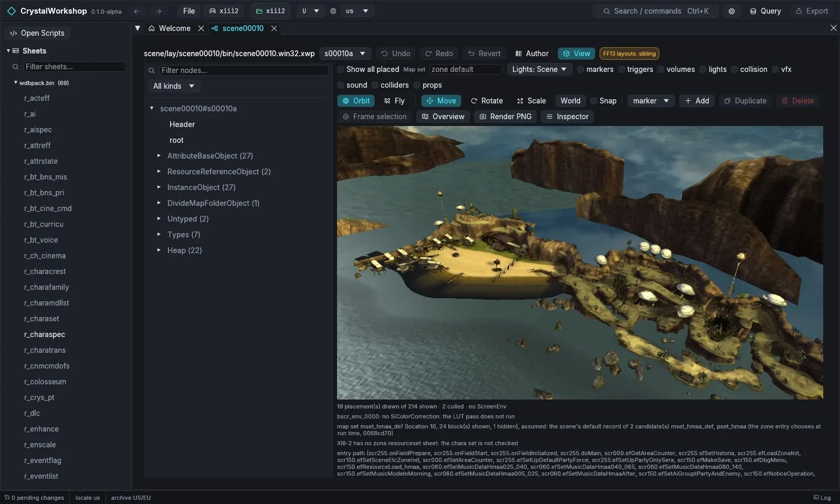
Task: Render the scene to PNG
Action: click(x=506, y=117)
